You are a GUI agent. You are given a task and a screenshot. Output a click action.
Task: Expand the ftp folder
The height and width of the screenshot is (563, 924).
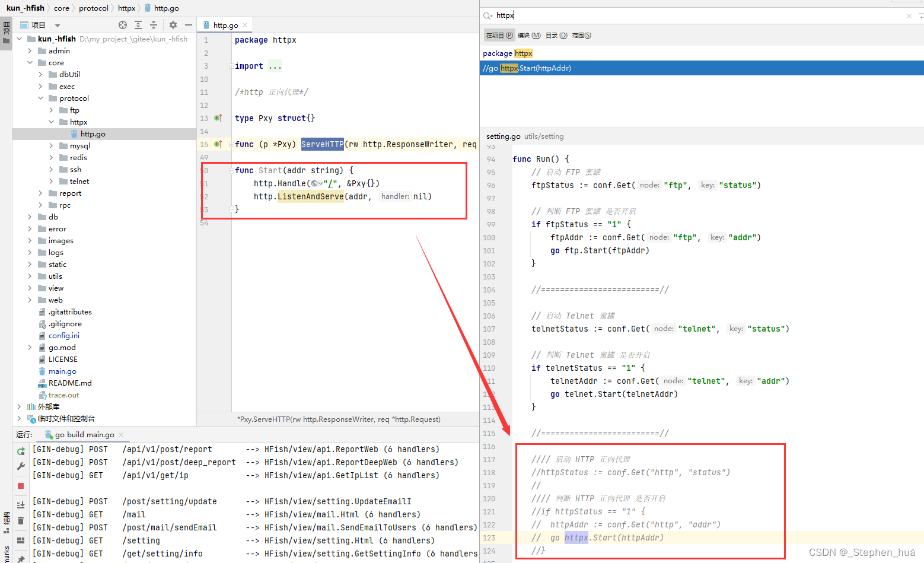pyautogui.click(x=51, y=110)
